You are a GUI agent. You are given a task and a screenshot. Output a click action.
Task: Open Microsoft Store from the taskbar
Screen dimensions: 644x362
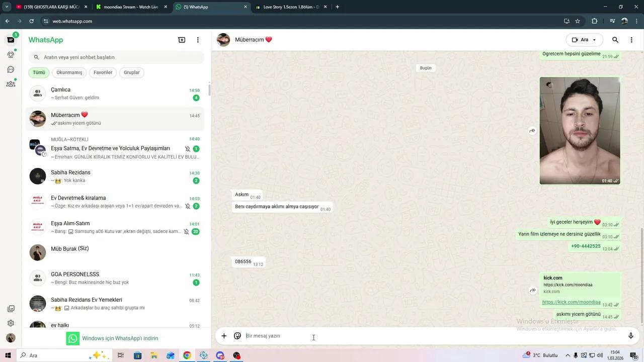[x=137, y=355]
